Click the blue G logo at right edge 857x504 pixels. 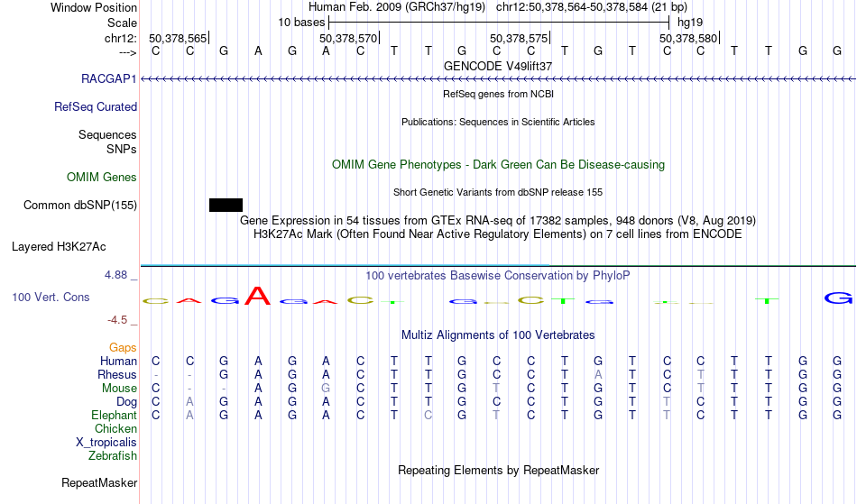pyautogui.click(x=838, y=298)
